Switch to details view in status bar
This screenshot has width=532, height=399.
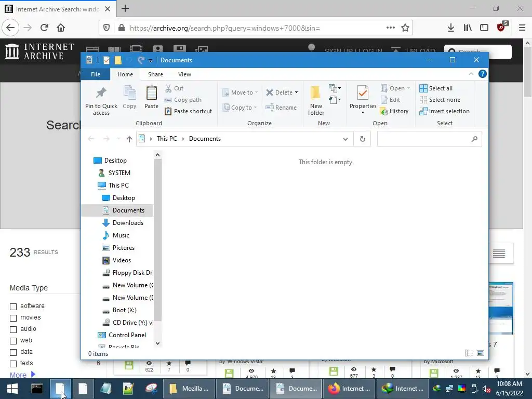469,353
